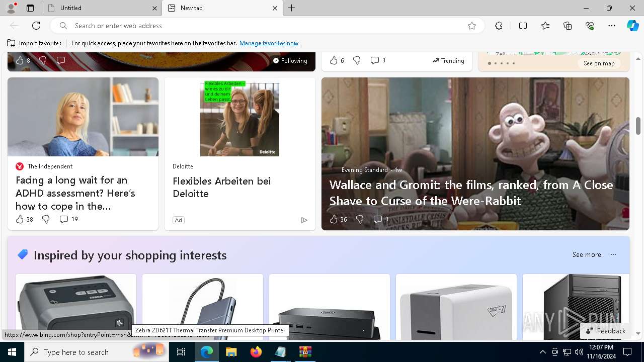This screenshot has height=362, width=644.
Task: Select the New tab tab
Action: pyautogui.click(x=222, y=8)
